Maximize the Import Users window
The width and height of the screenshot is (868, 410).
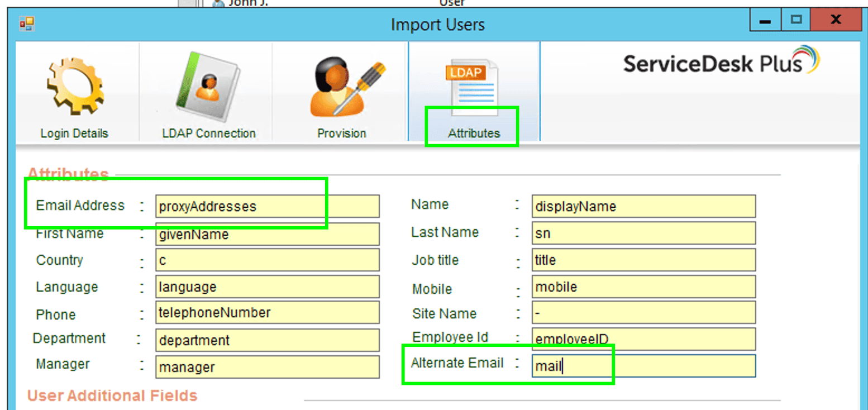[796, 20]
